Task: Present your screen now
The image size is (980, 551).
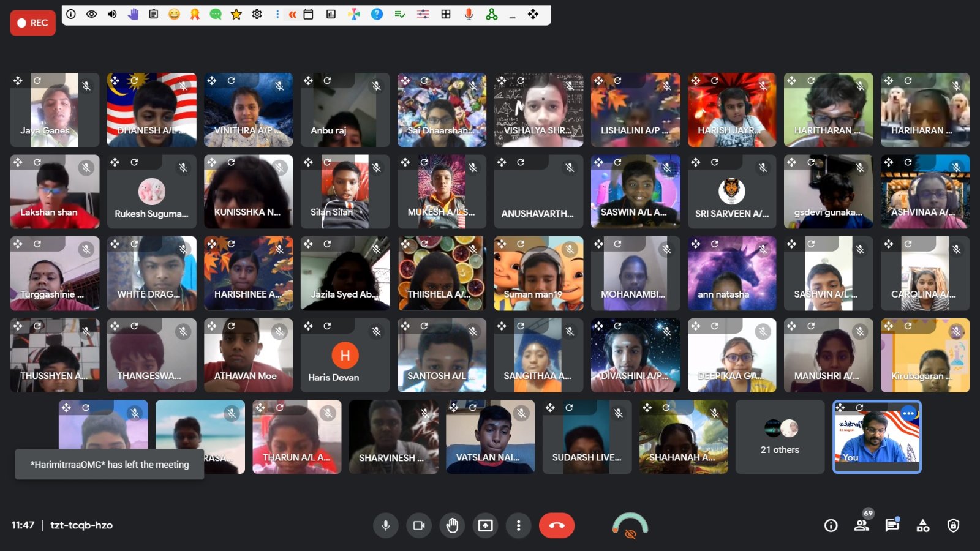Action: coord(485,525)
